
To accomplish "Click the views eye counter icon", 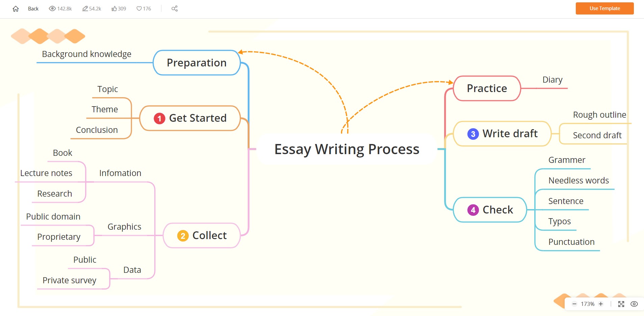I will click(x=52, y=9).
